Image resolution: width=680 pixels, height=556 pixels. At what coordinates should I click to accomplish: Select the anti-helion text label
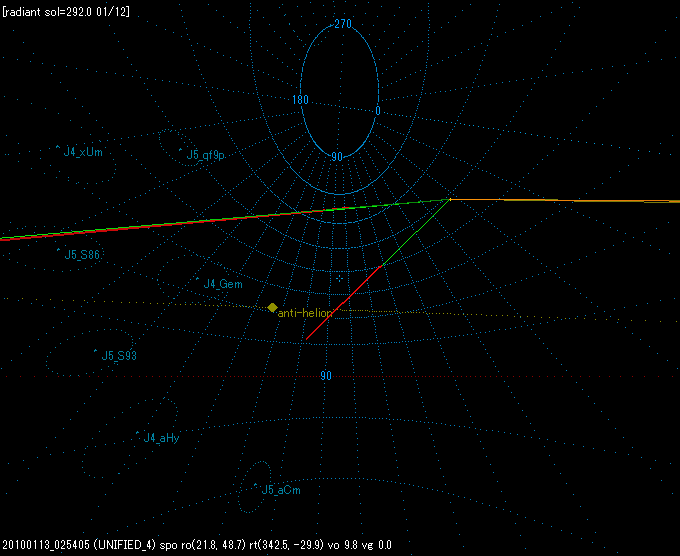point(305,313)
